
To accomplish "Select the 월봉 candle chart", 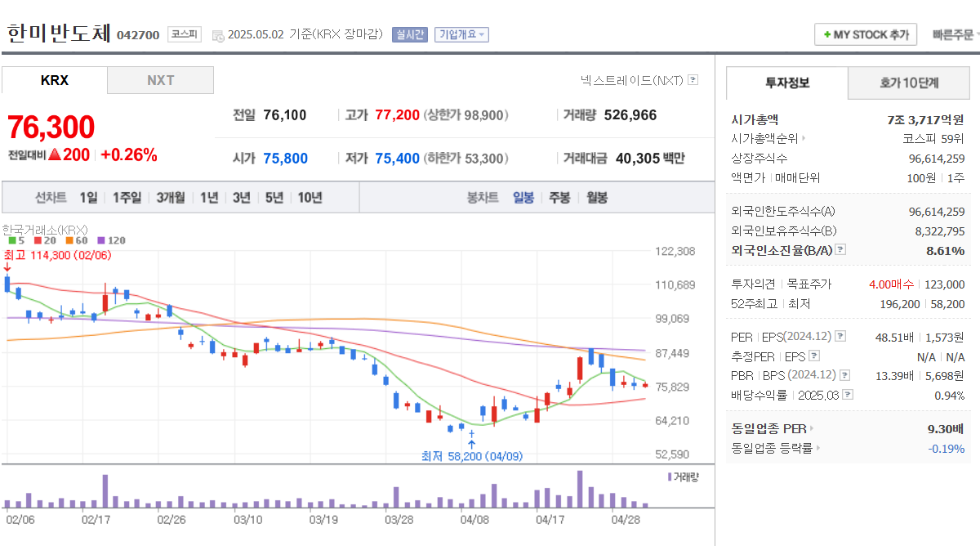I will click(597, 197).
